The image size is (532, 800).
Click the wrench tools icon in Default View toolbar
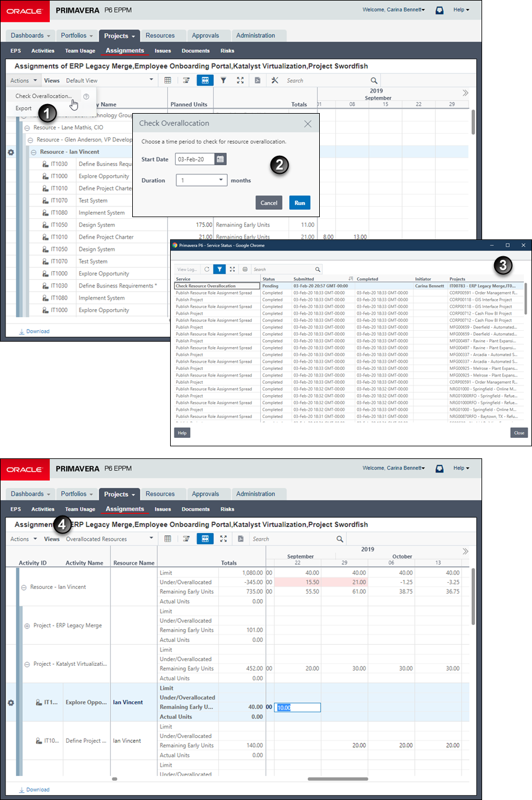pyautogui.click(x=275, y=80)
